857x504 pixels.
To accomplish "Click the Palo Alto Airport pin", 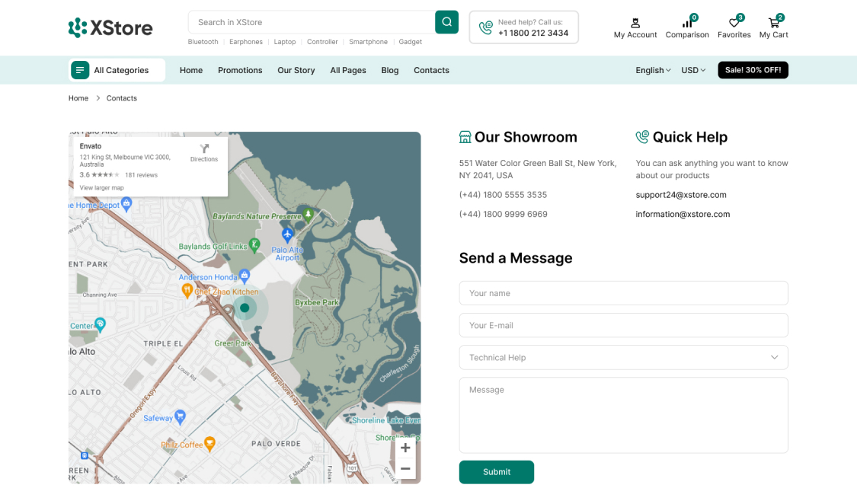I will [x=287, y=235].
